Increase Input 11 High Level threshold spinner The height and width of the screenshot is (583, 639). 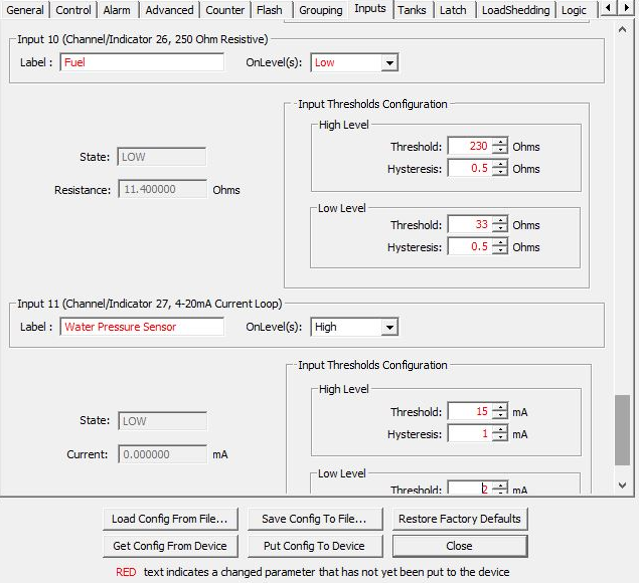500,407
